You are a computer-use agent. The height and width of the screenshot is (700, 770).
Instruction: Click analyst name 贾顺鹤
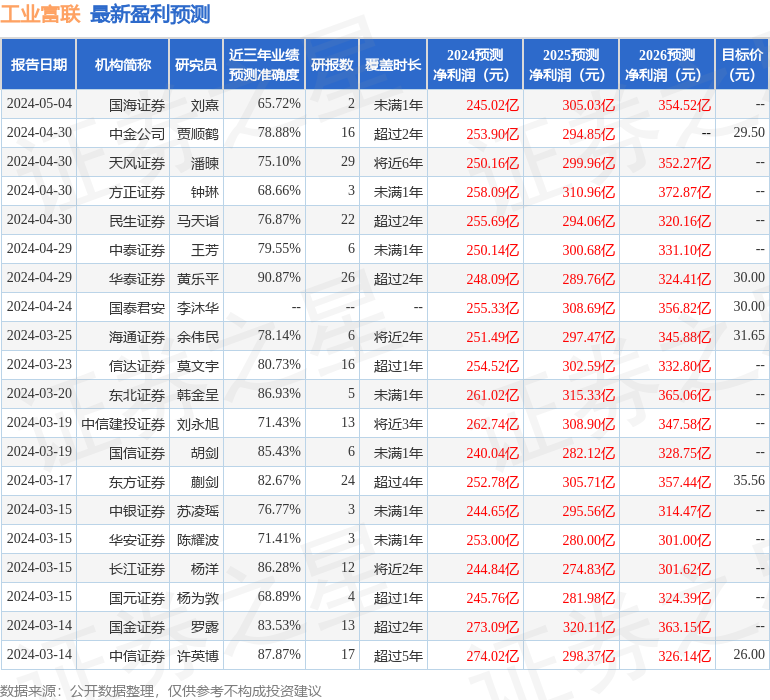point(198,134)
